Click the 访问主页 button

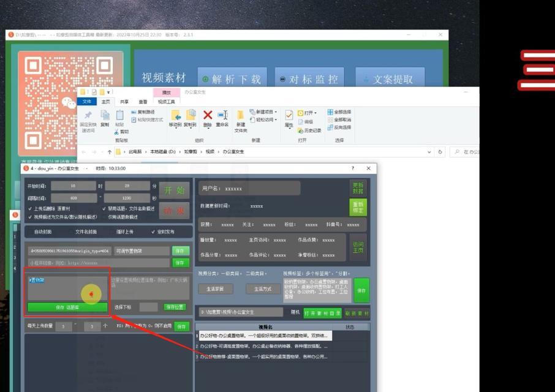358,247
